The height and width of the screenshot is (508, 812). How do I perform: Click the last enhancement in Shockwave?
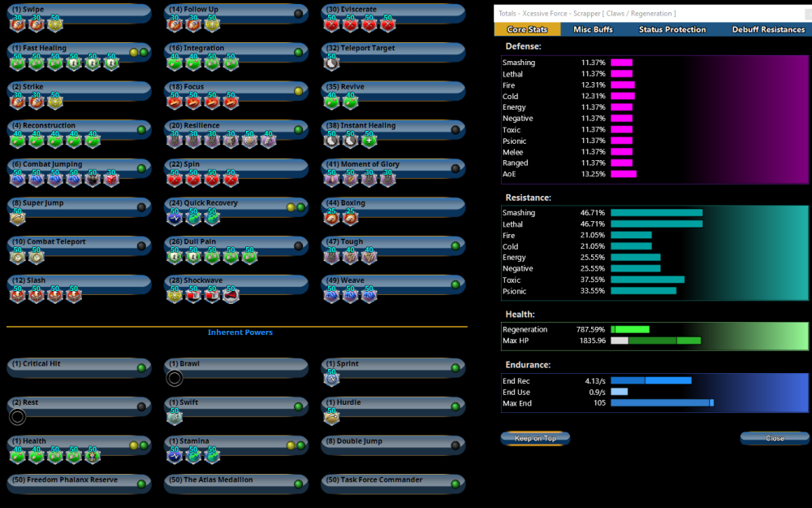(x=231, y=296)
